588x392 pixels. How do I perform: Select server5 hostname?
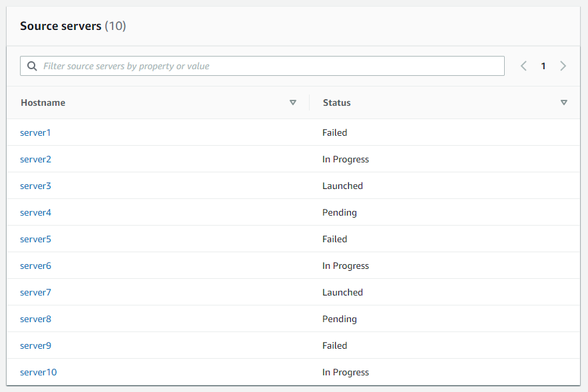click(x=35, y=239)
